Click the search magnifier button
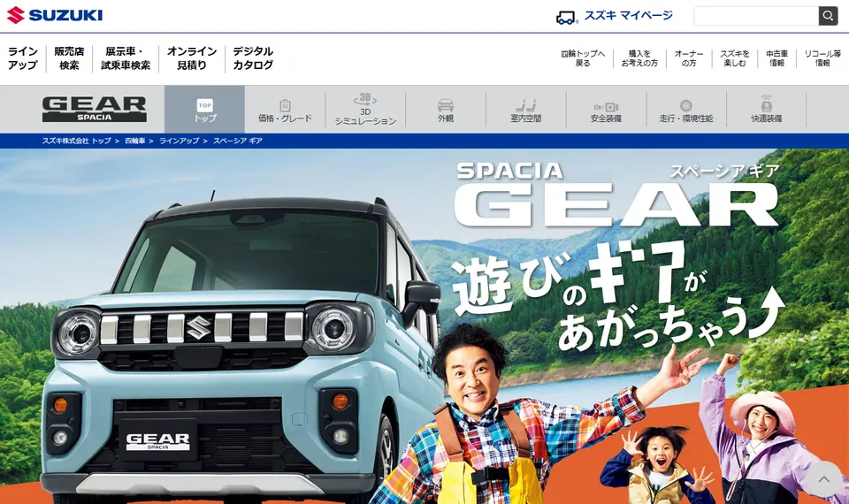Image resolution: width=849 pixels, height=504 pixels. [828, 16]
